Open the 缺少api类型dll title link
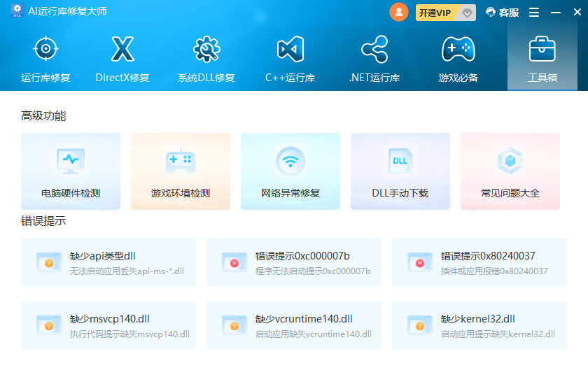 point(103,256)
